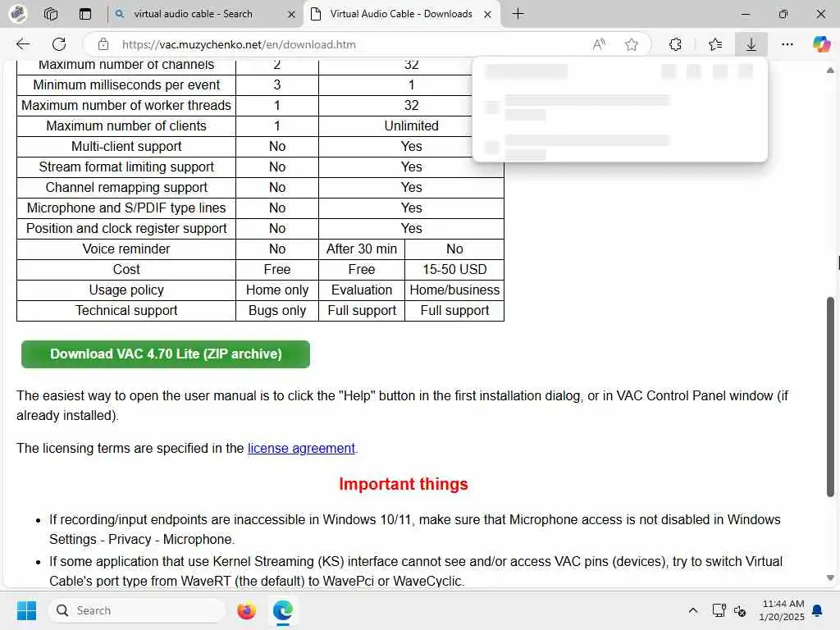The width and height of the screenshot is (840, 630).
Task: Click the taskbar Search box
Action: click(x=137, y=610)
